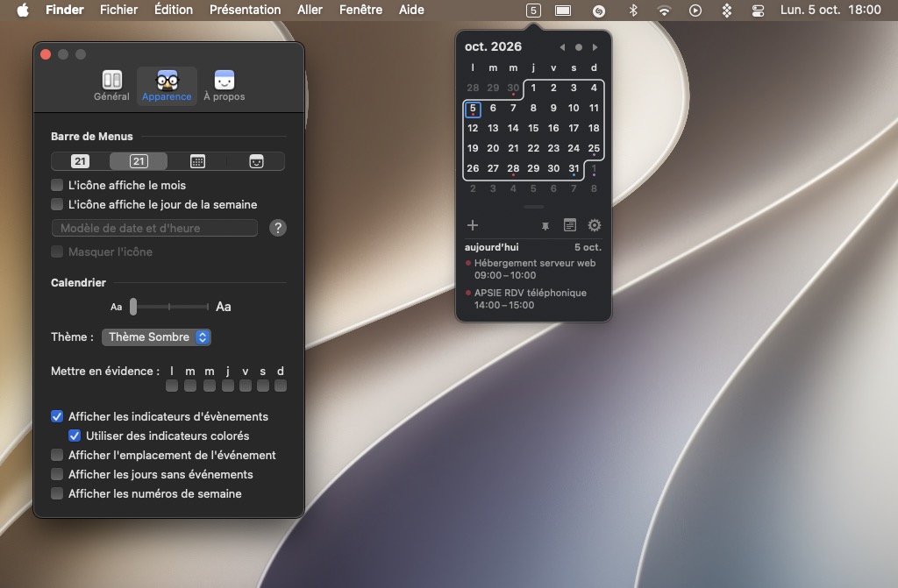Select October 15 in the calendar
This screenshot has width=898, height=588.
(x=533, y=128)
